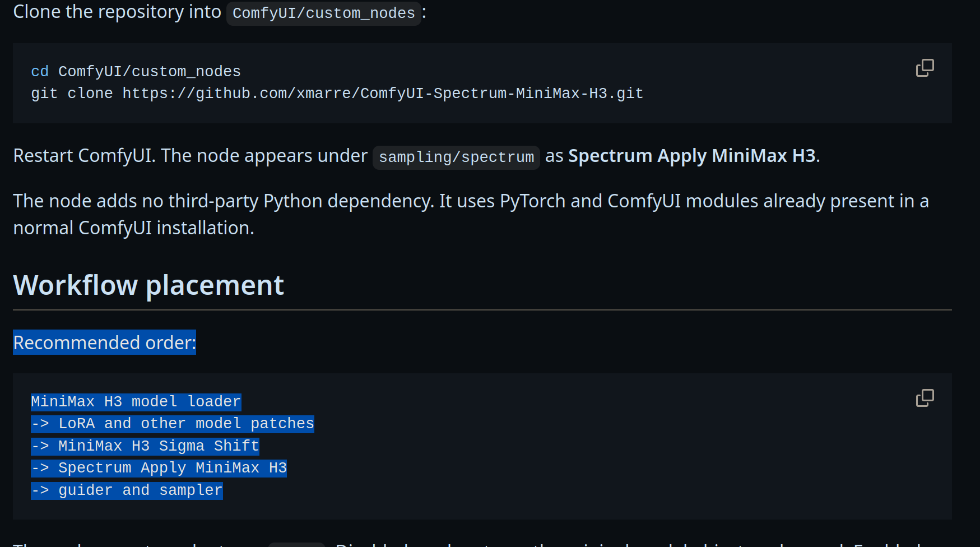Click the ComfyUI/custom_nodes path after cd
Screen dimensions: 980x547
[150, 71]
